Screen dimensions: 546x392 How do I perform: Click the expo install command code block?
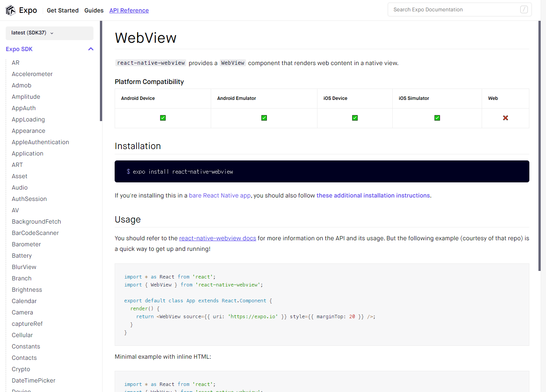pyautogui.click(x=322, y=171)
